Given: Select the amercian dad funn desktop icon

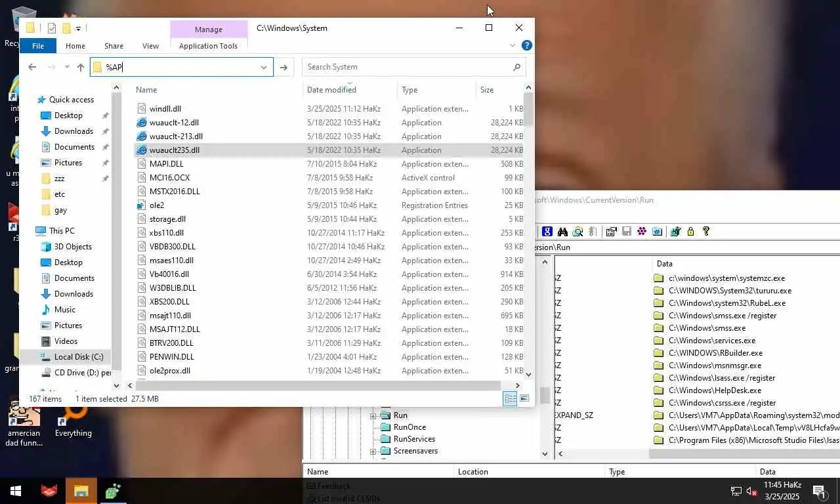Looking at the screenshot, I should 24,423.
